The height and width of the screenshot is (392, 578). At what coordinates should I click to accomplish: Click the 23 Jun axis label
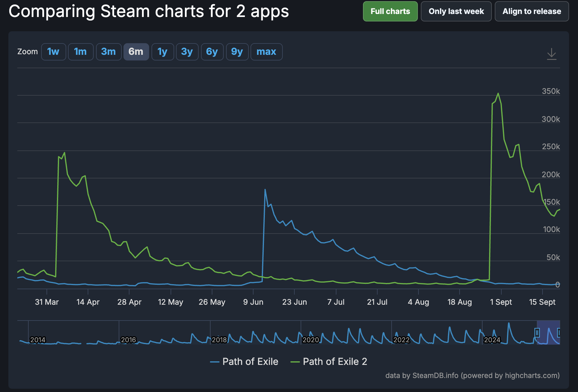pyautogui.click(x=295, y=302)
